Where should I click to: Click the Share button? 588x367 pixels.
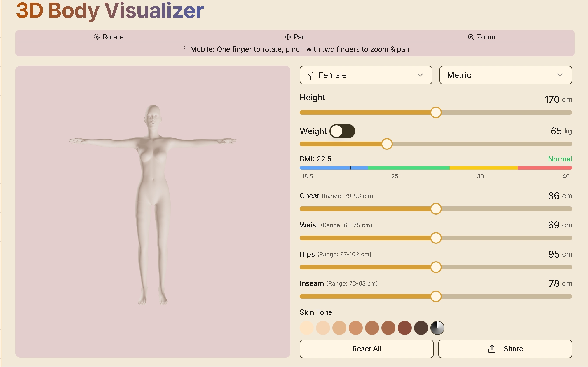click(x=505, y=349)
